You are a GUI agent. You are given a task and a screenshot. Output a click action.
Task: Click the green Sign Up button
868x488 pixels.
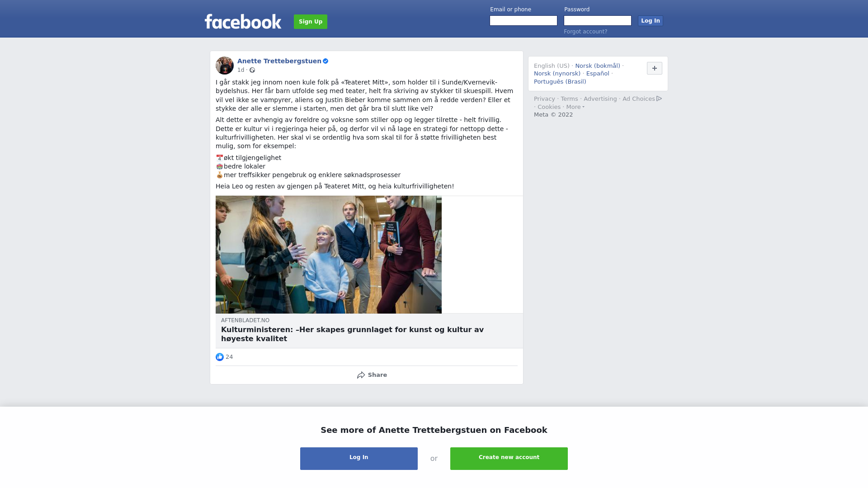point(311,22)
